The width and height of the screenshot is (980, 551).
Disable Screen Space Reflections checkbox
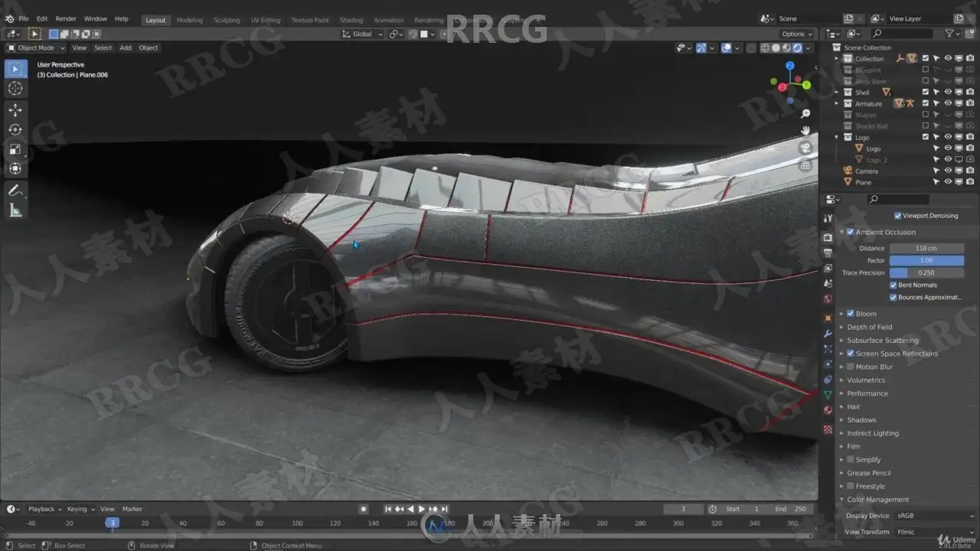tap(850, 354)
